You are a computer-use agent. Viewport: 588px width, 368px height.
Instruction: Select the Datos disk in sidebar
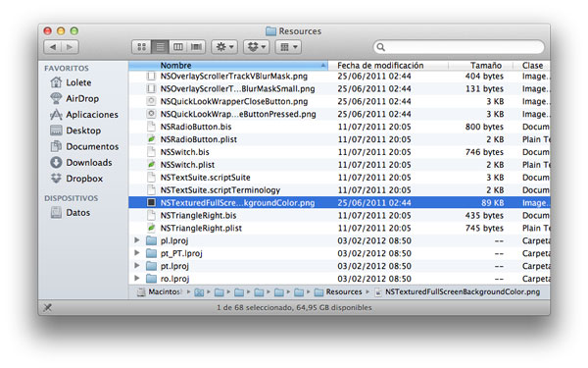click(71, 213)
